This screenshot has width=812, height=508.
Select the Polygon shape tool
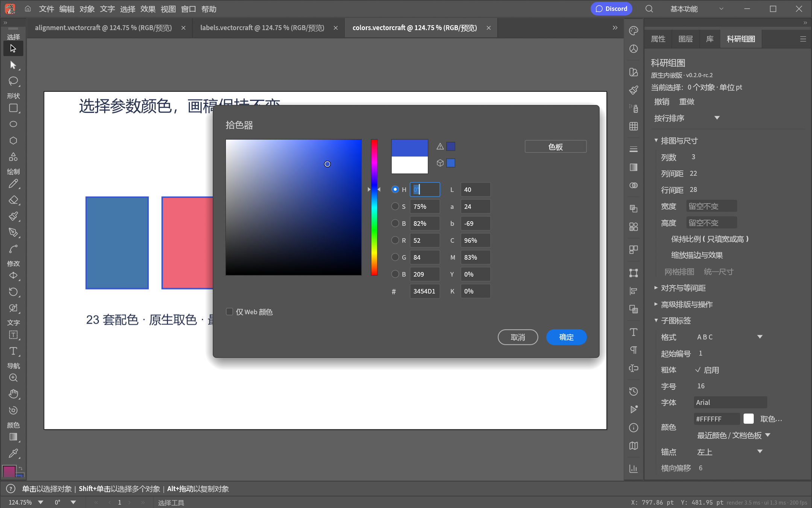pyautogui.click(x=13, y=140)
